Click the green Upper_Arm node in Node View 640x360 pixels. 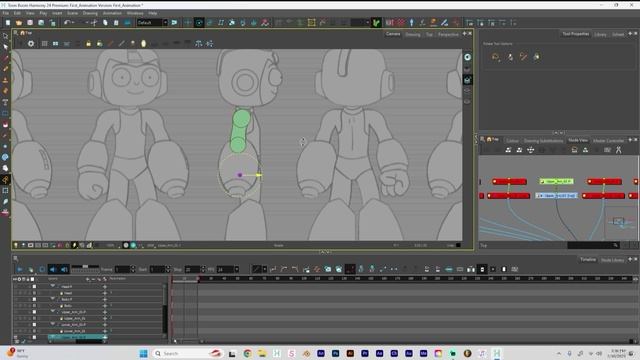pyautogui.click(x=556, y=181)
